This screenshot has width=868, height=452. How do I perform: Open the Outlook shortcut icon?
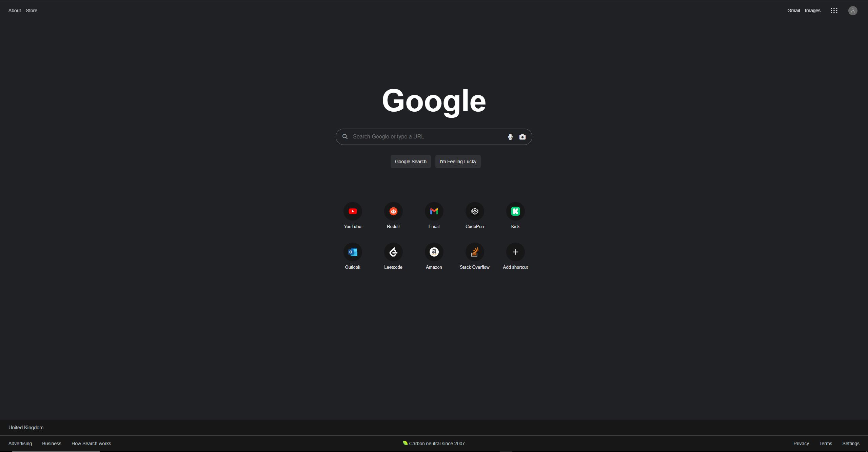click(353, 252)
